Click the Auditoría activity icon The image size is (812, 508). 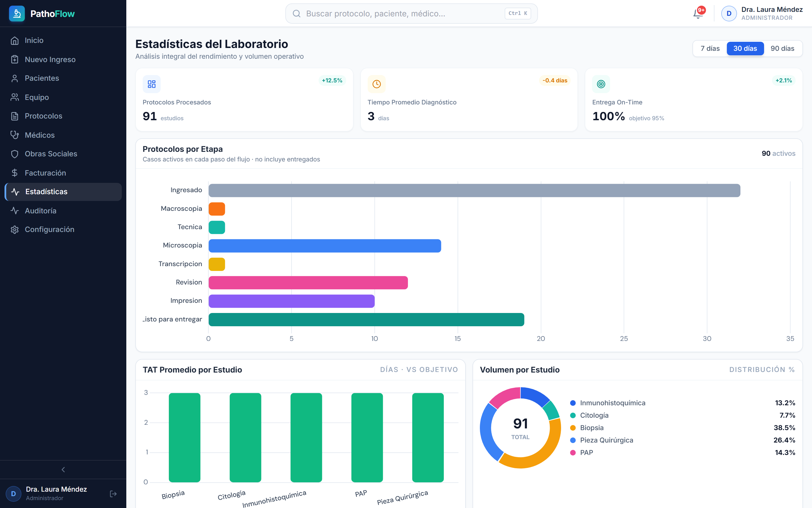coord(14,211)
